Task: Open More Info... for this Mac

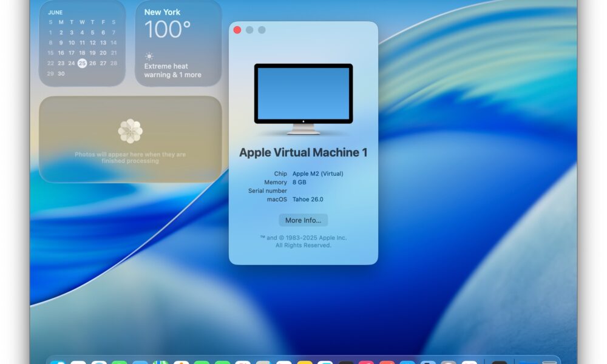Action: tap(303, 220)
